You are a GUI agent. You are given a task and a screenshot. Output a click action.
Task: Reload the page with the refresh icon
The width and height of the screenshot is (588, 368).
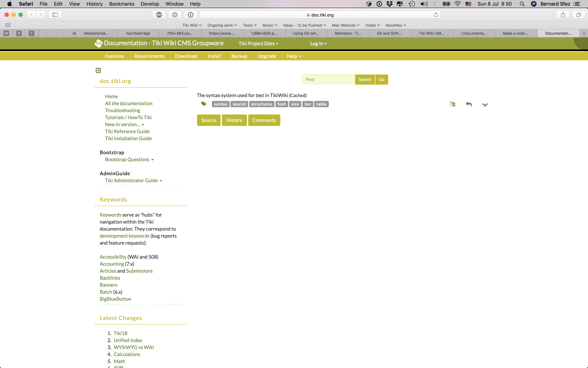pos(436,15)
